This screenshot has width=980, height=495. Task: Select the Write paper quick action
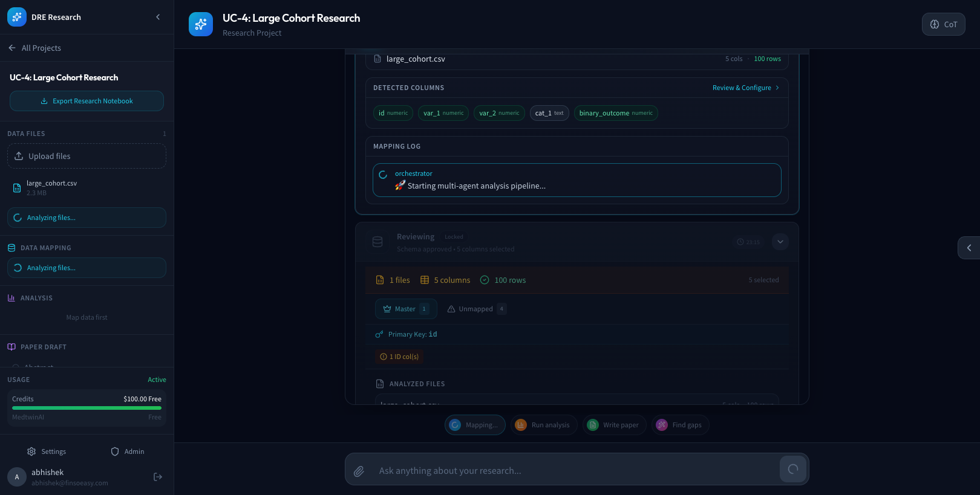tap(614, 425)
